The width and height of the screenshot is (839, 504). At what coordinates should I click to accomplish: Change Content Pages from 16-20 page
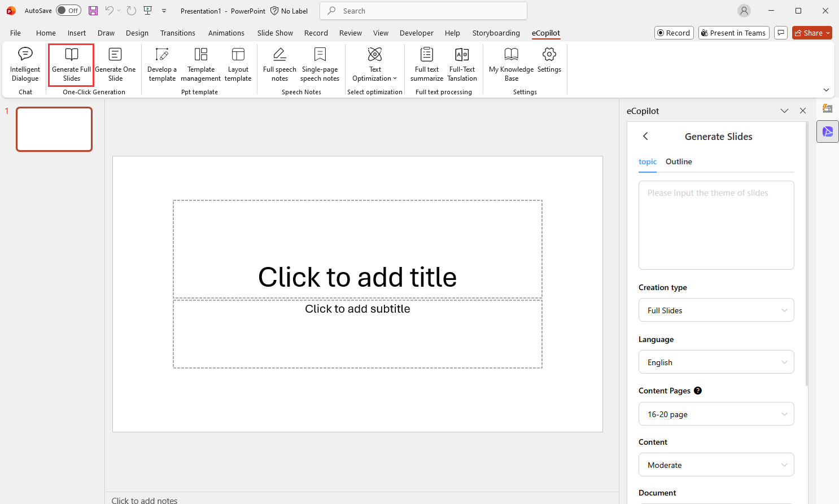tap(716, 414)
